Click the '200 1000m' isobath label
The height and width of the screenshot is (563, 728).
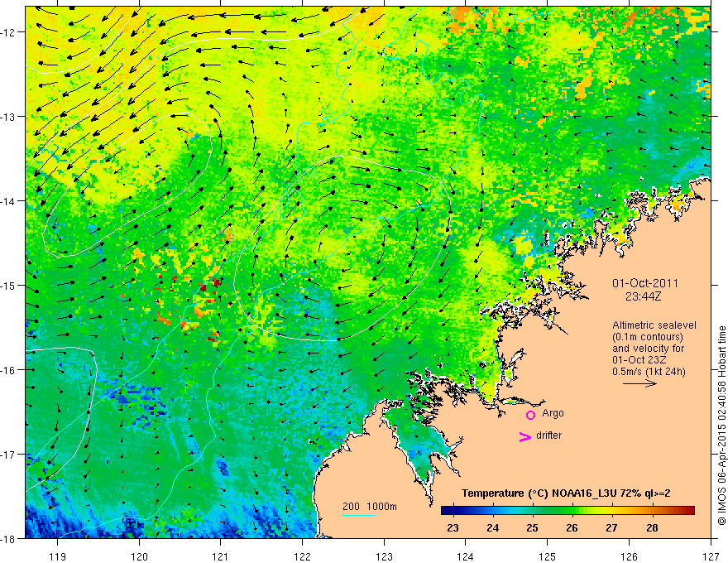pyautogui.click(x=370, y=507)
